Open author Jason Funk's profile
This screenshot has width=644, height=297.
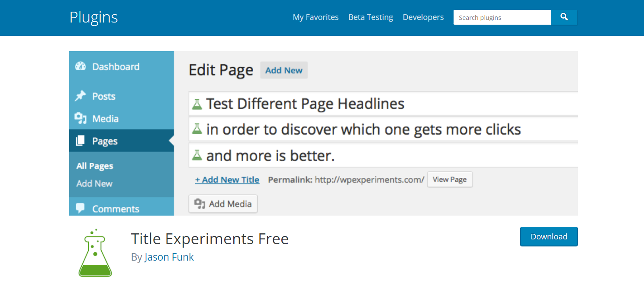click(x=169, y=257)
